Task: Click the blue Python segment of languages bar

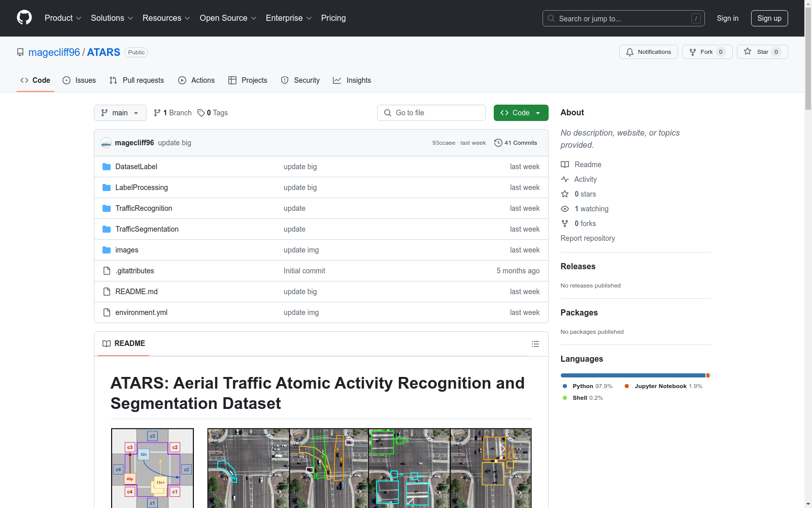Action: pyautogui.click(x=633, y=375)
